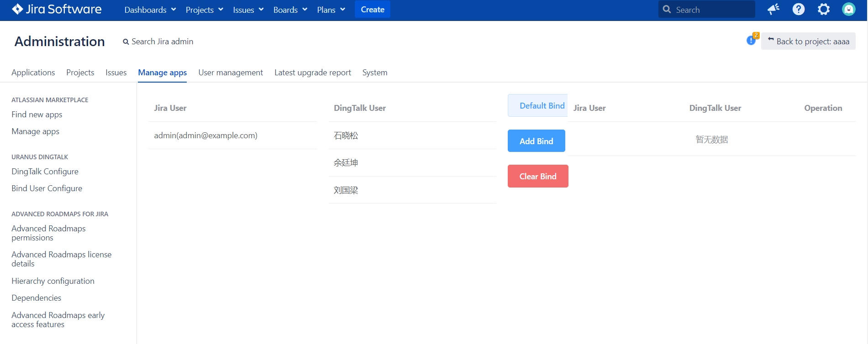Image resolution: width=868 pixels, height=344 pixels.
Task: Switch to the User management tab
Action: pos(230,73)
